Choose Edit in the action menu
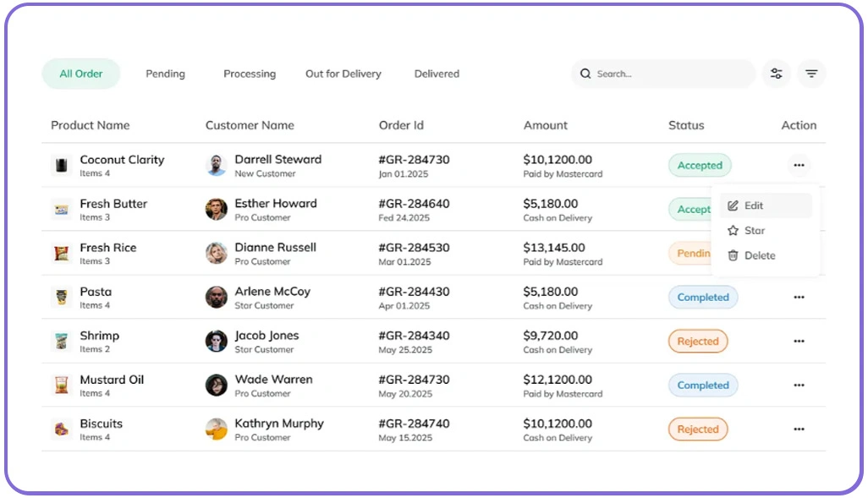 [766, 205]
